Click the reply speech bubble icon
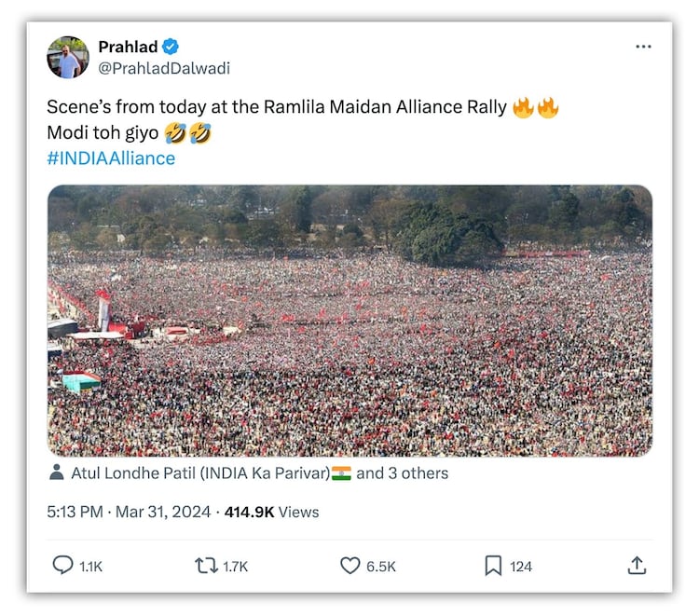The image size is (699, 616). (63, 565)
